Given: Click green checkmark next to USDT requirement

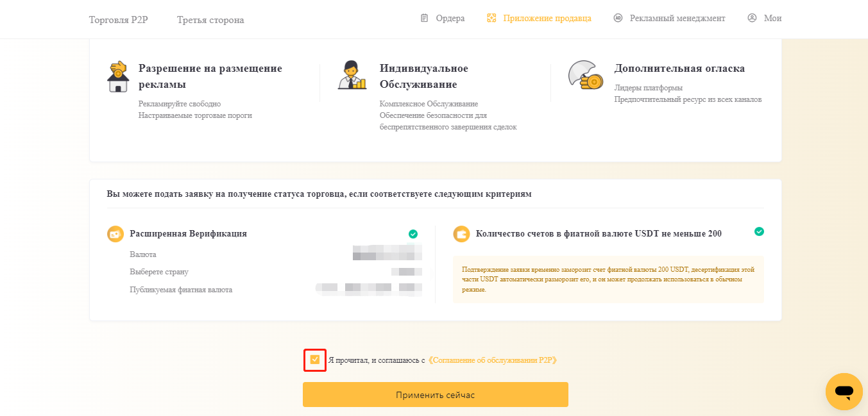Looking at the screenshot, I should point(759,231).
